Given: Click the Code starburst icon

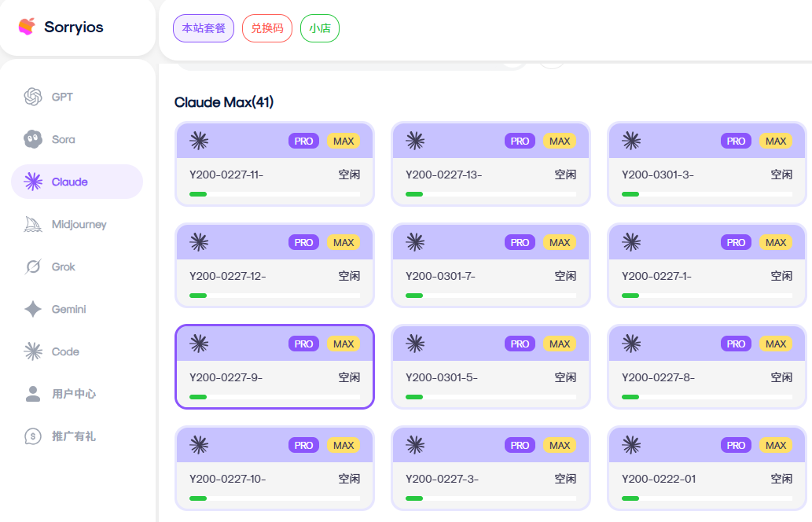Looking at the screenshot, I should point(33,351).
